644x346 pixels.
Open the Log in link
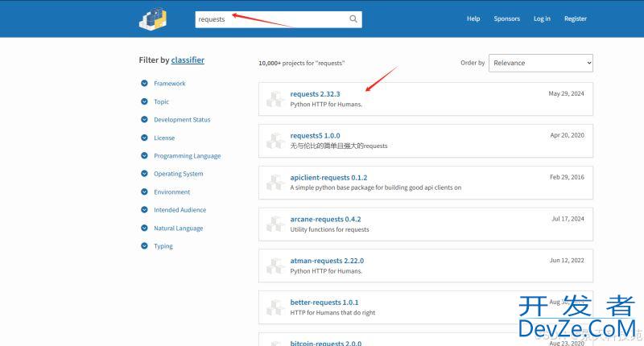[x=542, y=19]
